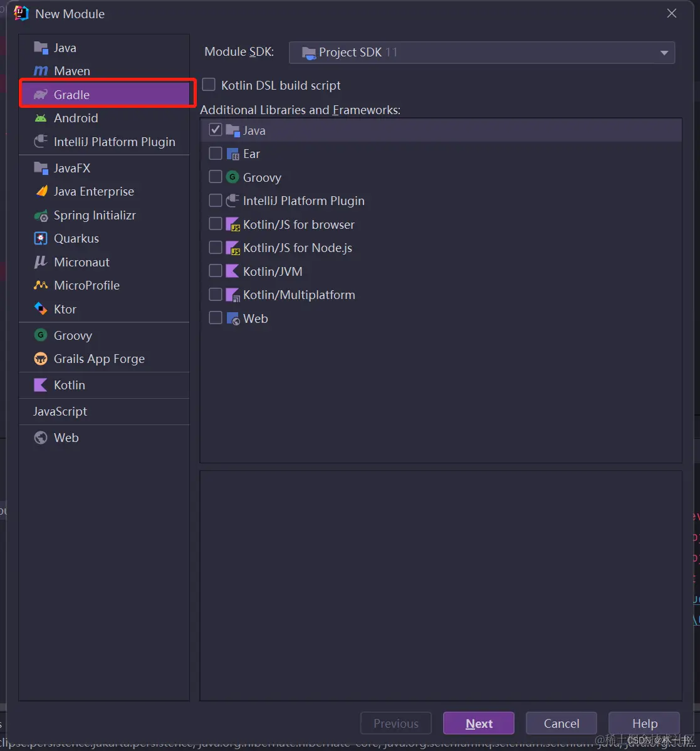700x751 pixels.
Task: Click the MicroProfile icon
Action: 41,285
